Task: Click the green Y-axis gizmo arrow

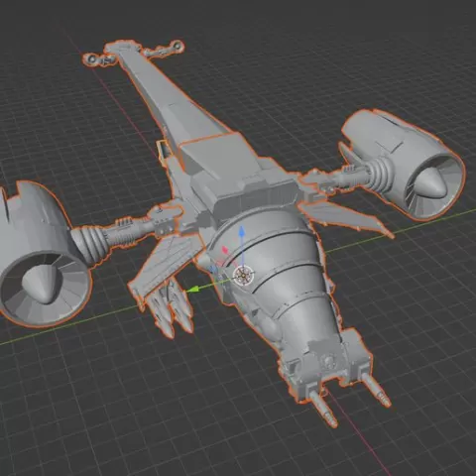Action: click(x=194, y=290)
